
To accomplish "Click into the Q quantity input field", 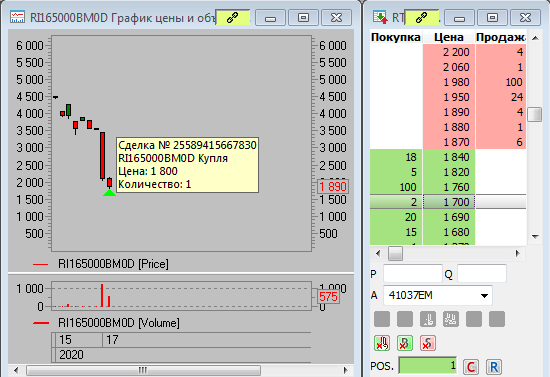I will (482, 274).
